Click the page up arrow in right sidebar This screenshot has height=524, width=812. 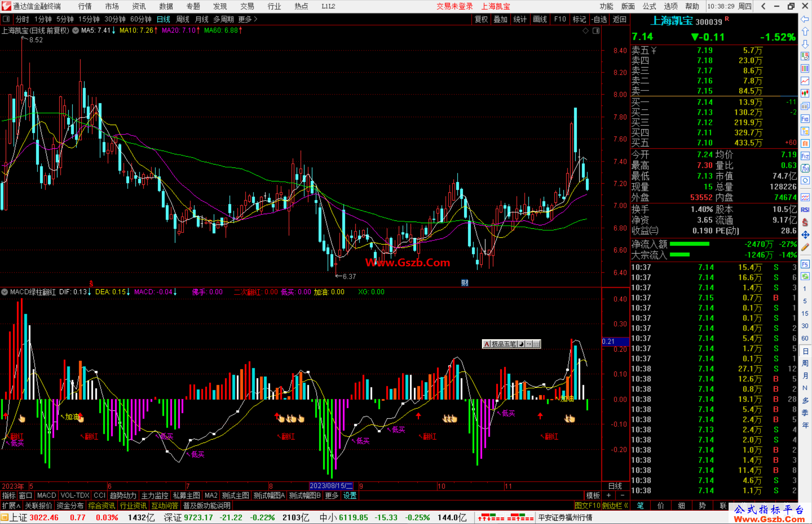pyautogui.click(x=805, y=32)
